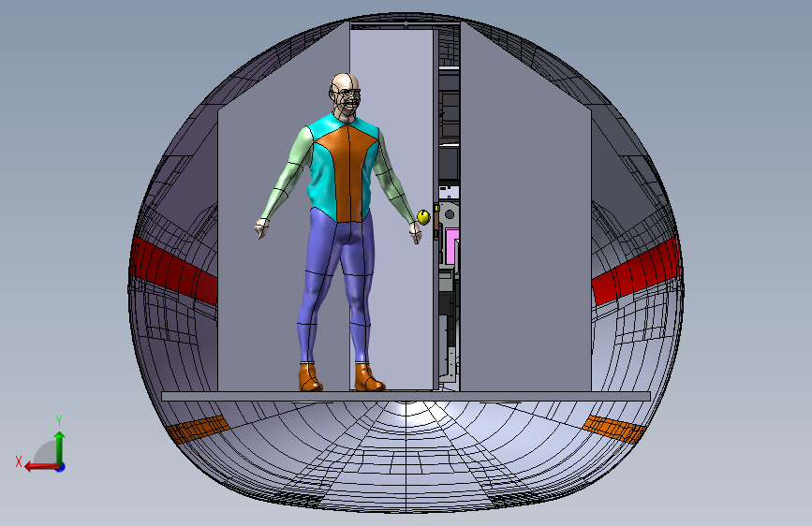Select the yellow door knob
Image resolution: width=812 pixels, height=526 pixels.
click(423, 217)
